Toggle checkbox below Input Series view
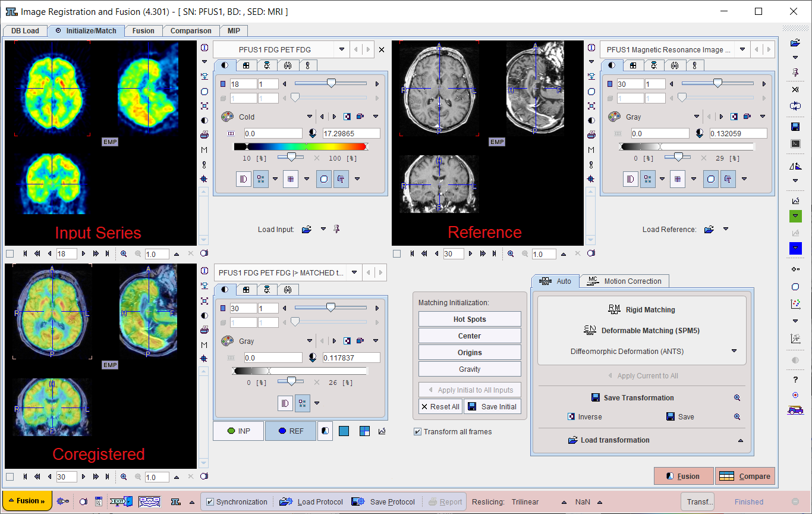 [10, 253]
